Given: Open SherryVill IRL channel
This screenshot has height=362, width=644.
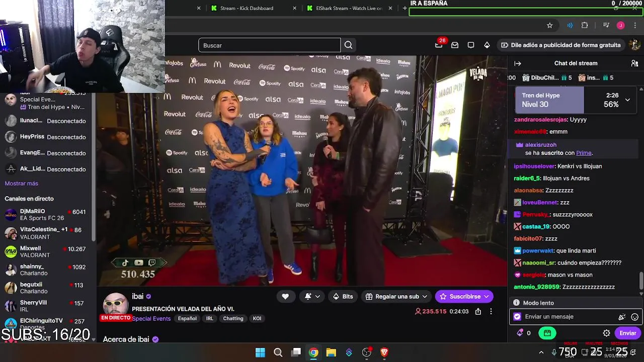Looking at the screenshot, I should click(x=46, y=306).
